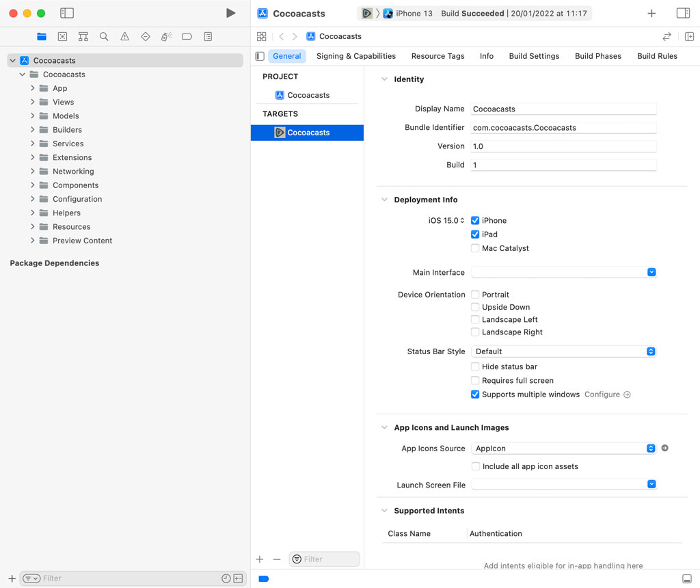
Task: Open the Find navigator magnifier icon
Action: pyautogui.click(x=104, y=37)
